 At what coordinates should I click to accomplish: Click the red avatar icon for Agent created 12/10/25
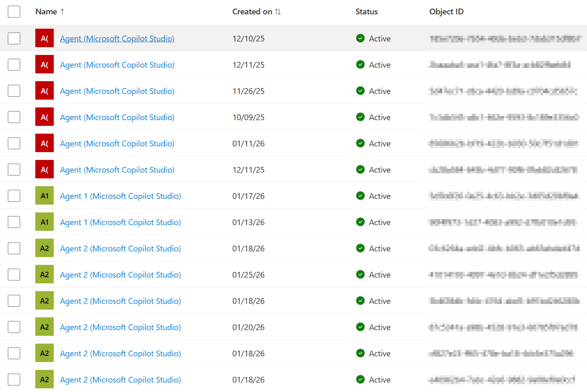[x=44, y=39]
